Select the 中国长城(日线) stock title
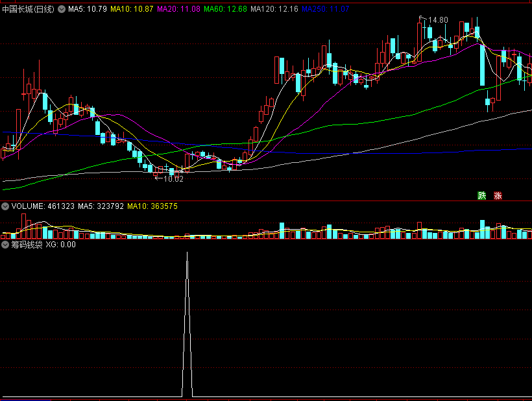This screenshot has height=401, width=532. 28,9
